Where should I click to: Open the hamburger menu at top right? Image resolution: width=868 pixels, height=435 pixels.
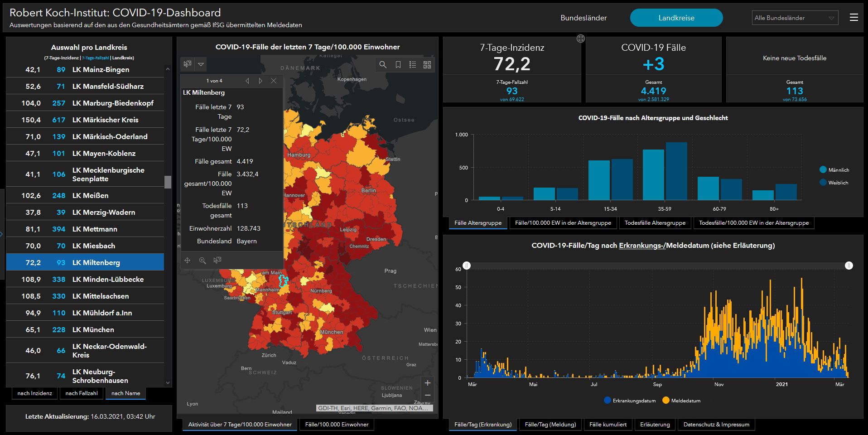pos(854,18)
